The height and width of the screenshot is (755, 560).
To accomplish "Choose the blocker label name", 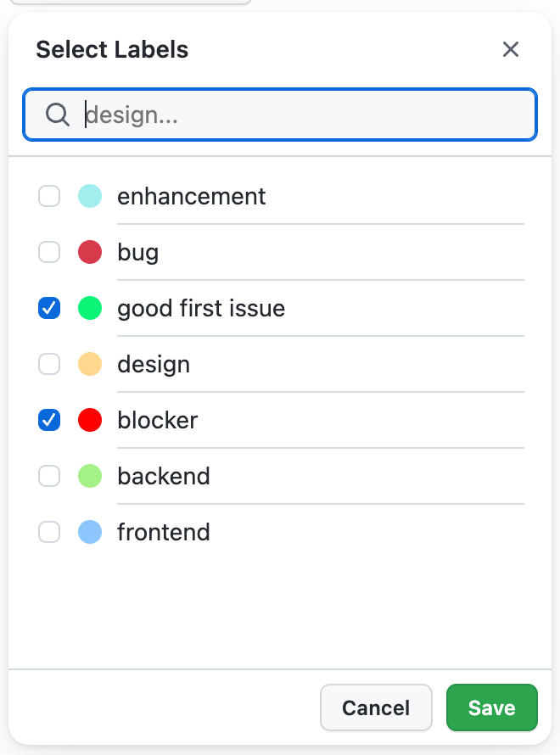I will tap(158, 421).
